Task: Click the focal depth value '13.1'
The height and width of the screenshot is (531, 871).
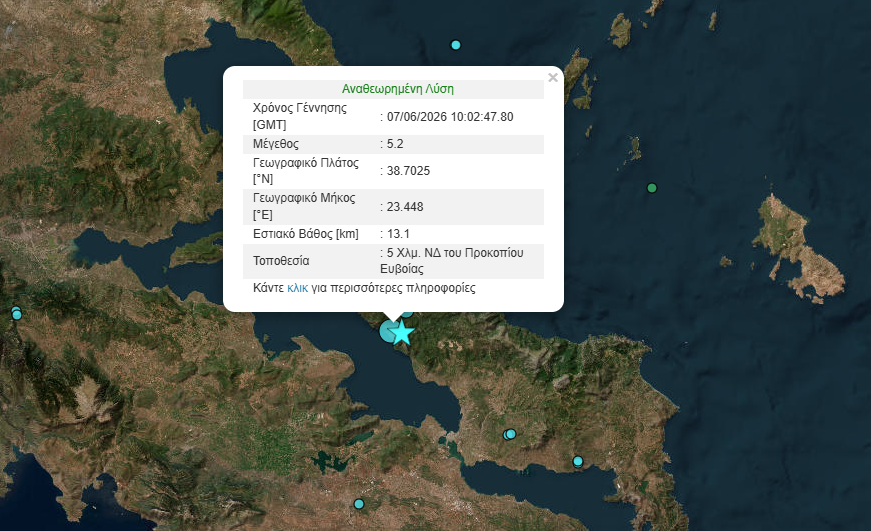Action: point(398,234)
